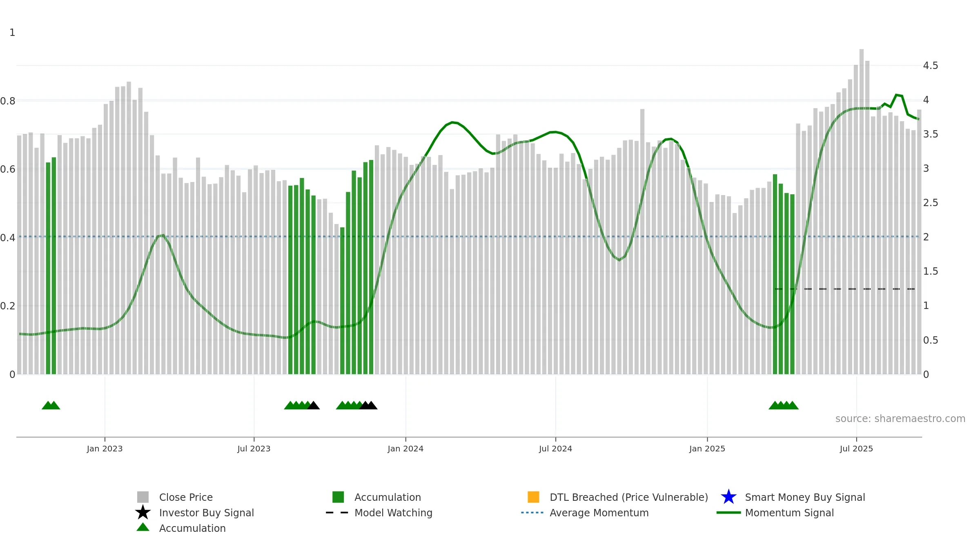
Task: Click the blue Smart Money Buy Signal star
Action: 728,497
